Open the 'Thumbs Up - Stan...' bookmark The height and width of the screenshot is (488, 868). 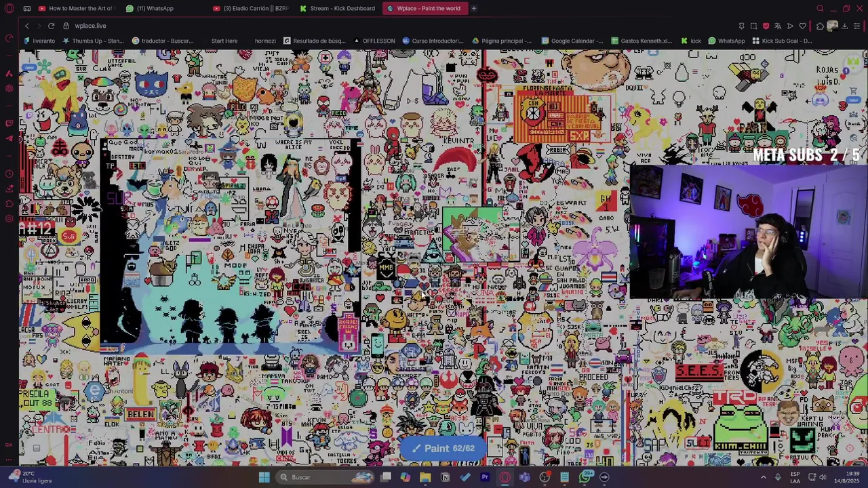click(x=93, y=41)
